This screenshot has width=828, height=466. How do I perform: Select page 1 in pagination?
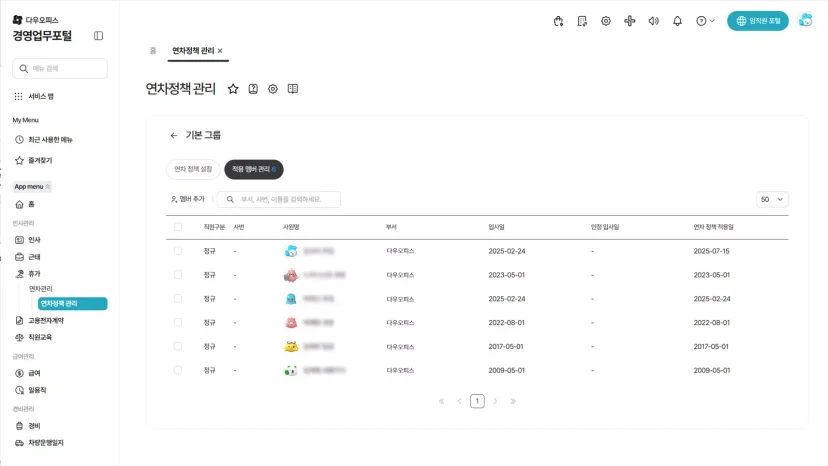tap(477, 401)
